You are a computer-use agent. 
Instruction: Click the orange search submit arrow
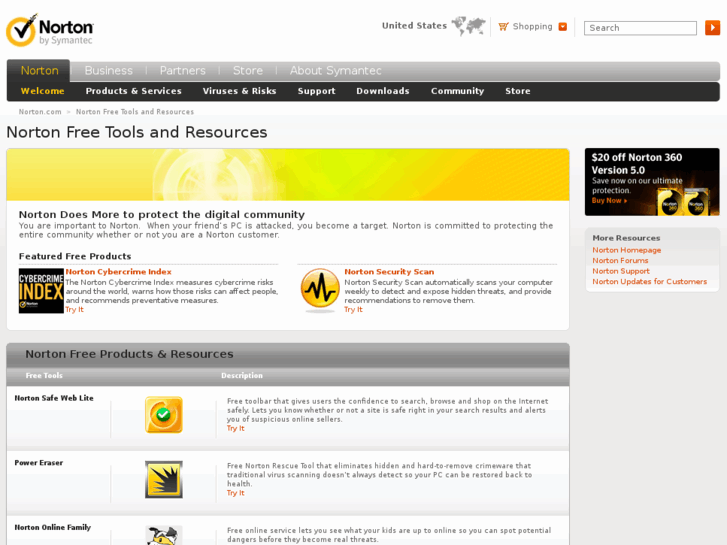(712, 28)
